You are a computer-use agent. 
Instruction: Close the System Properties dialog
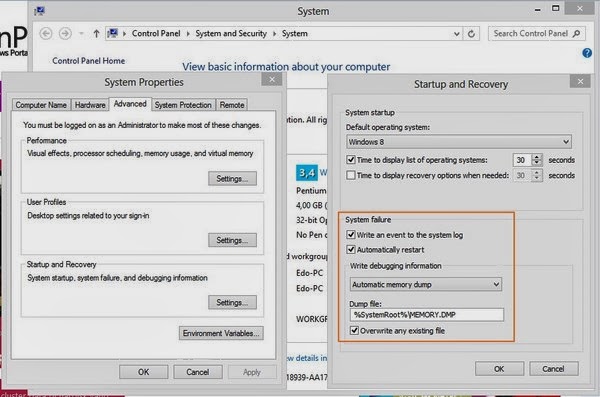(x=272, y=79)
